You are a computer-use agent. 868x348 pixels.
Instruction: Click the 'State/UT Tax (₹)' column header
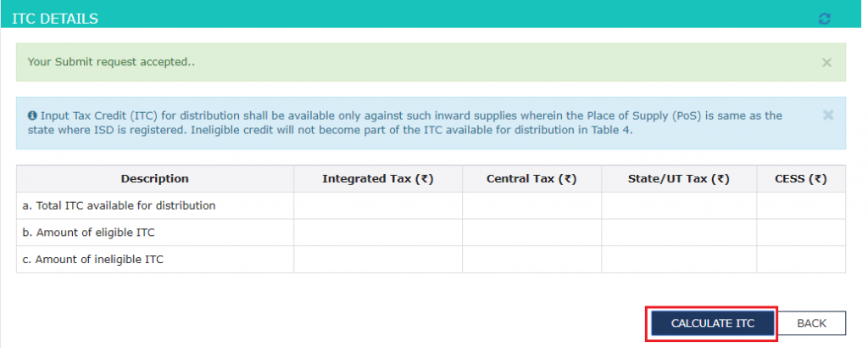pos(679,178)
